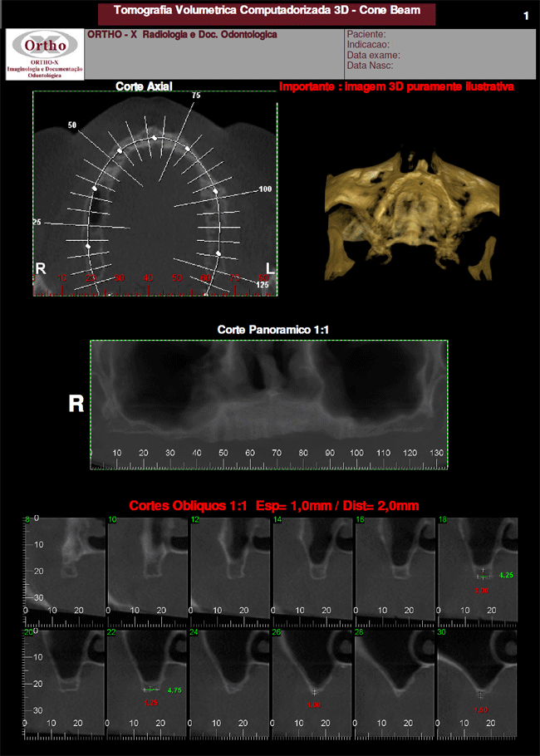Click the 1.50 measurement crosshair in slice 30

[x=480, y=695]
